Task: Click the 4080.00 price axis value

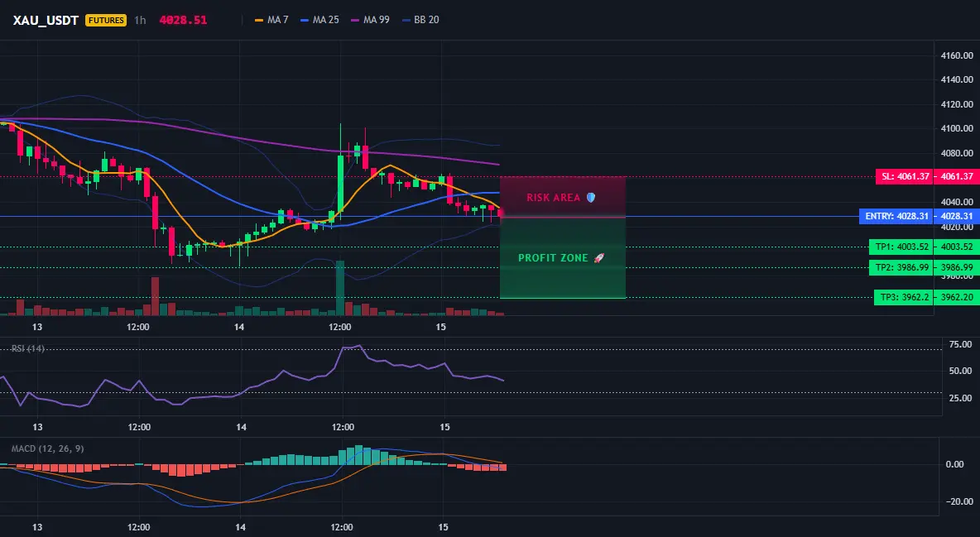Action: [x=957, y=153]
